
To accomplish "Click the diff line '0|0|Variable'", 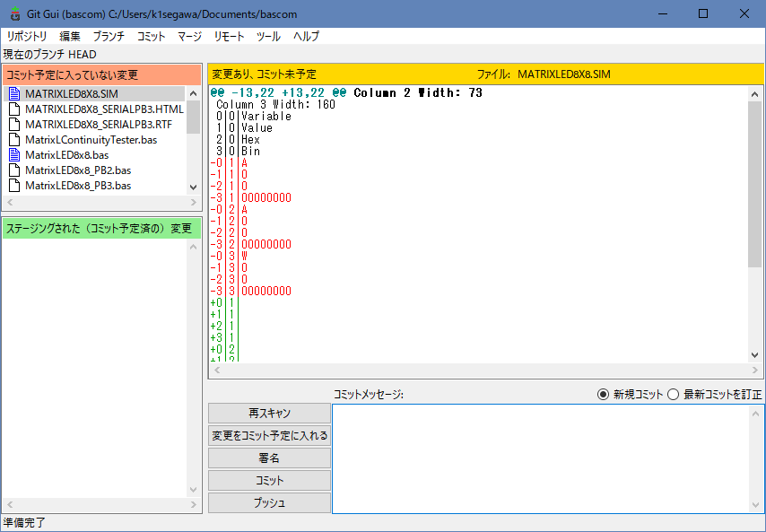I will tap(254, 117).
